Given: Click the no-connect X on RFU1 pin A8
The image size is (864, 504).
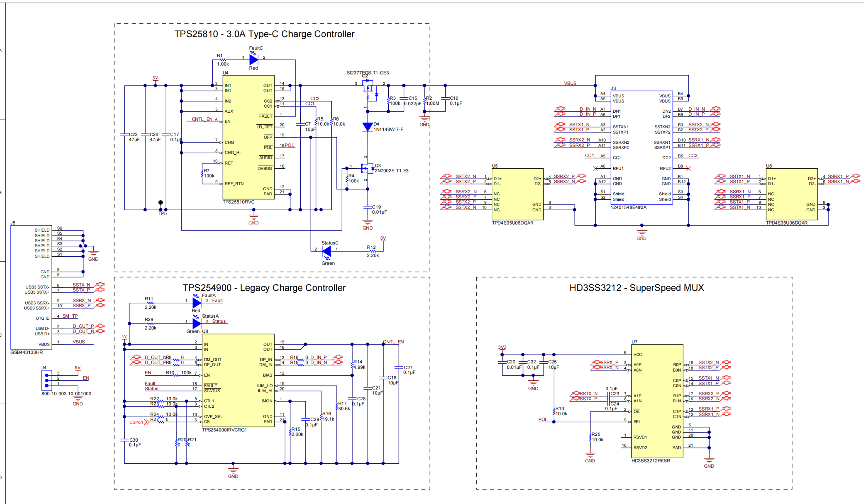Looking at the screenshot, I should click(595, 168).
